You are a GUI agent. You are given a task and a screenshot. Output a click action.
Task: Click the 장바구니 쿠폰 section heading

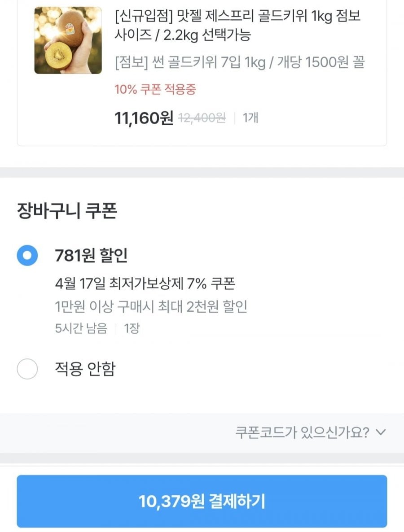point(67,211)
